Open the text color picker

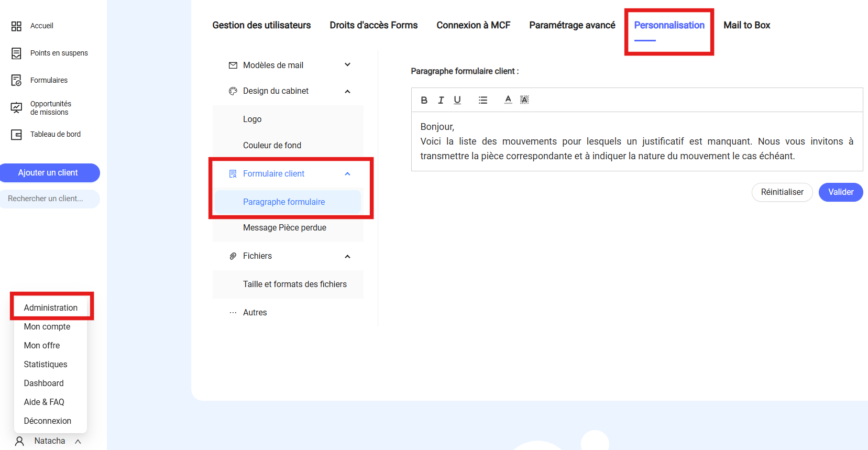(508, 100)
